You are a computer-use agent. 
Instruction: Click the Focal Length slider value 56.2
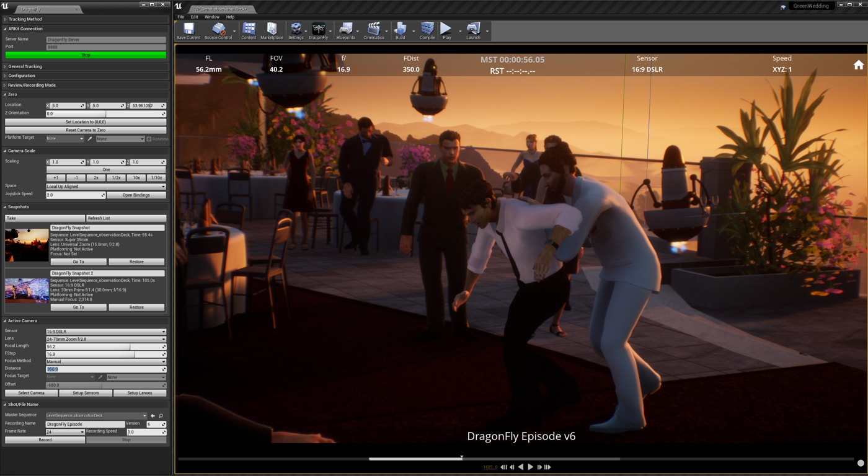point(106,346)
